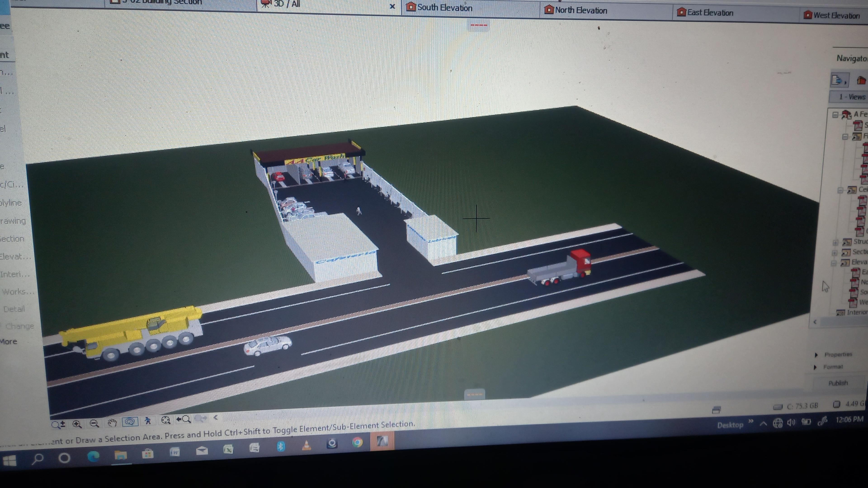868x488 pixels.
Task: Expand the Sections folder in Navigator
Action: pos(835,253)
